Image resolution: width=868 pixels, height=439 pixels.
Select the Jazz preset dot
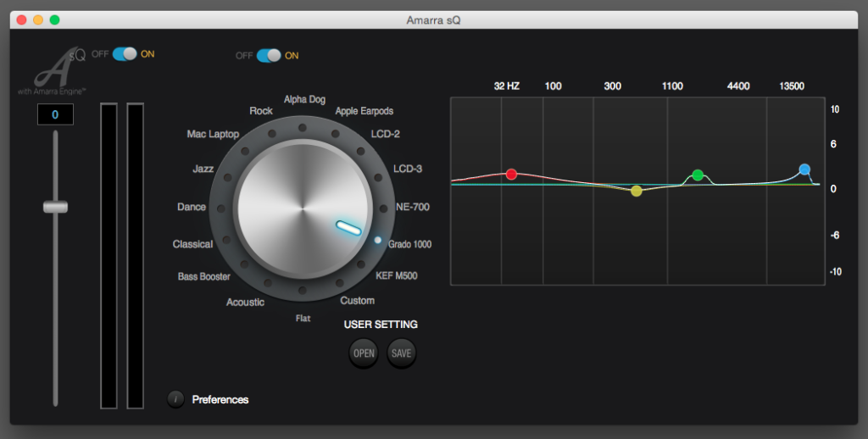pyautogui.click(x=227, y=178)
